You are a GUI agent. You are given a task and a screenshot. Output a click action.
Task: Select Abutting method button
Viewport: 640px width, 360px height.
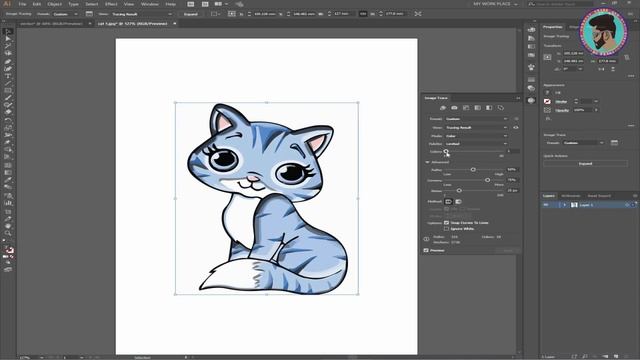448,201
